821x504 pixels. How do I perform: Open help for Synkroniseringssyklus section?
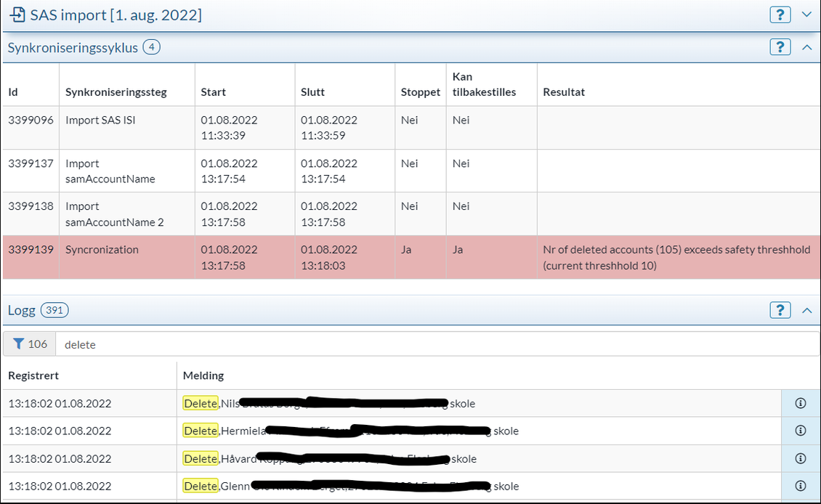point(780,47)
